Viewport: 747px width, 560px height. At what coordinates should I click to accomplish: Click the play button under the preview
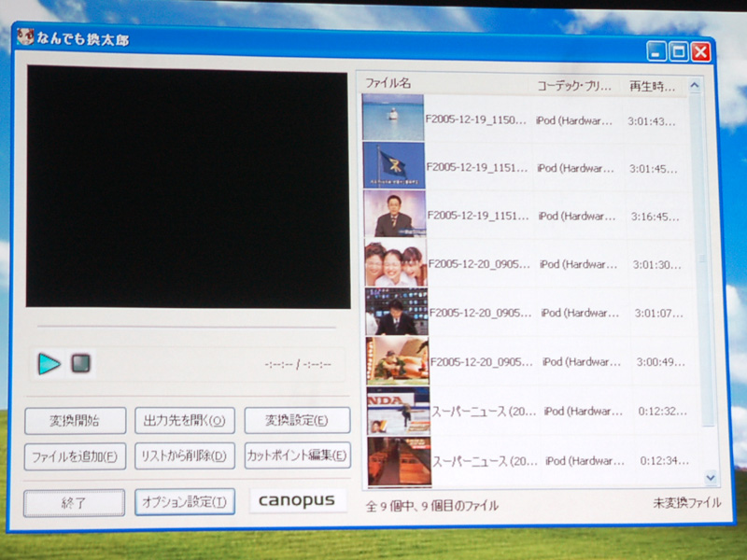[49, 364]
